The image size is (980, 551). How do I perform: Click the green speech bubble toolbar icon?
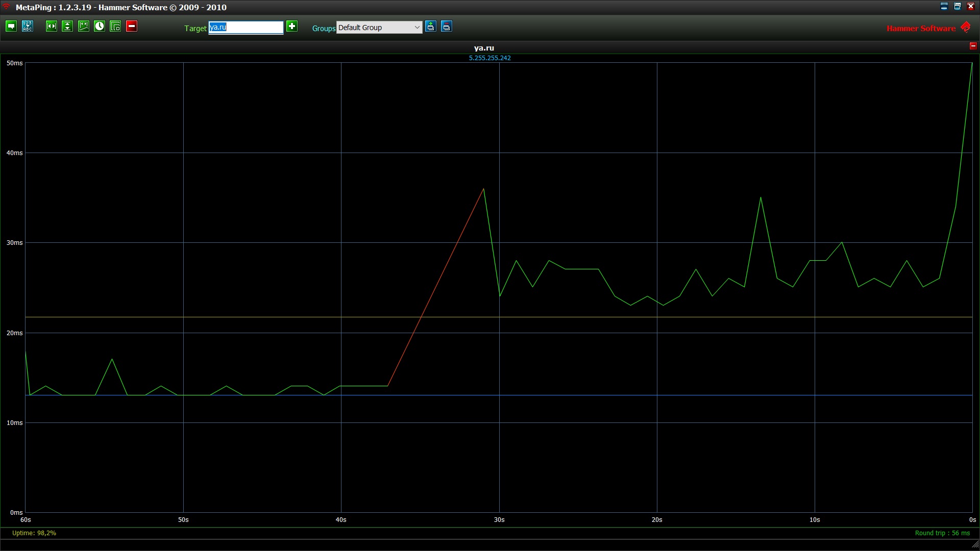pos(11,27)
